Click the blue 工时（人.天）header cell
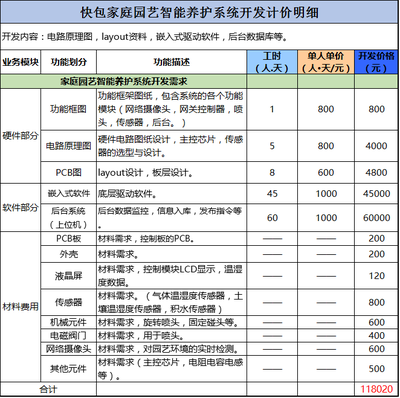This screenshot has height=398, width=400. coord(272,62)
